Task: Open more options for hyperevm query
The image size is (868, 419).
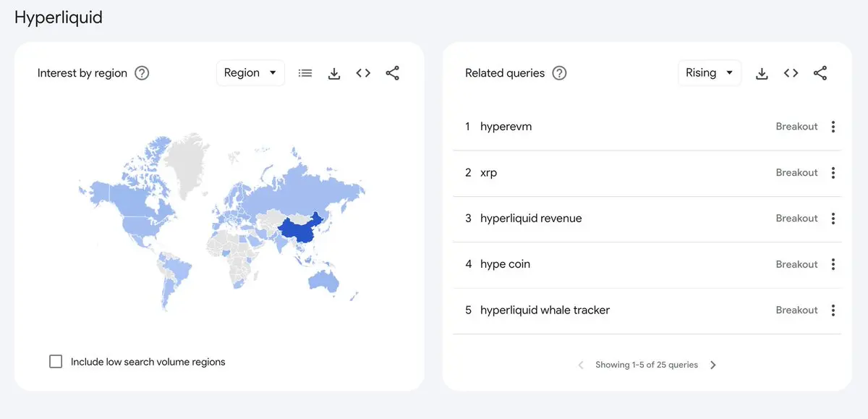Action: coord(833,127)
